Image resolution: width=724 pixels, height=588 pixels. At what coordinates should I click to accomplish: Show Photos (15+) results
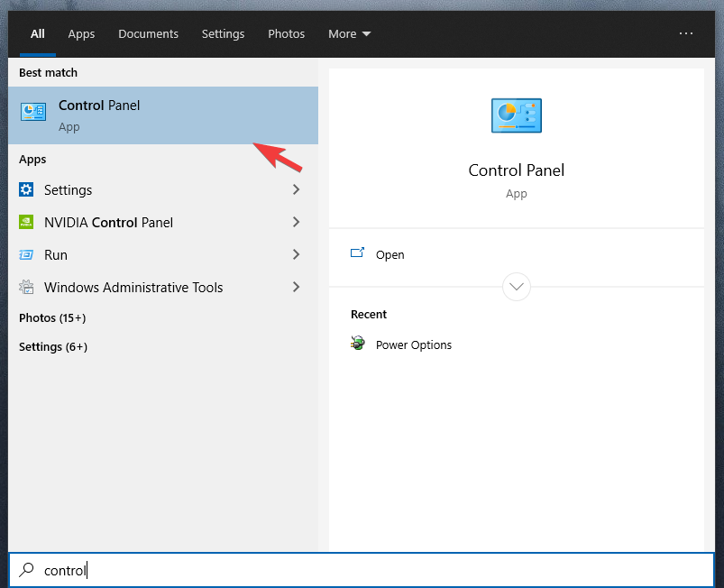tap(52, 317)
